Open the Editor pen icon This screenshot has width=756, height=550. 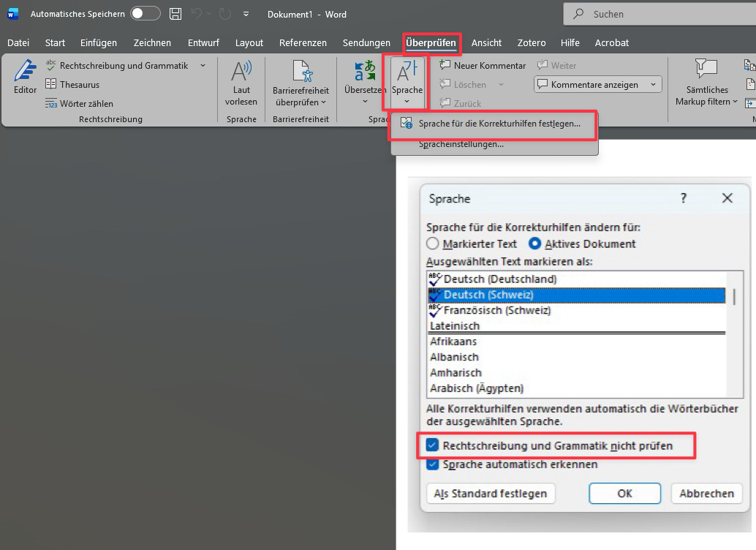click(25, 72)
